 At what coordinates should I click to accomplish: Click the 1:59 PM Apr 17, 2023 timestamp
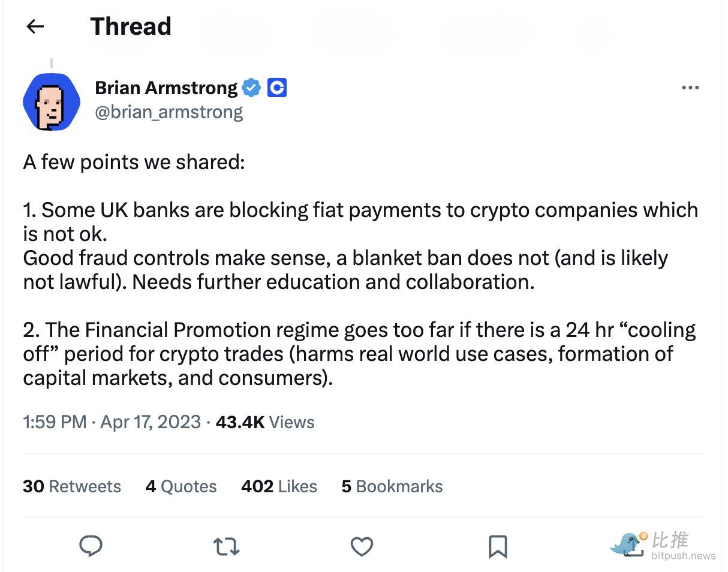112,422
